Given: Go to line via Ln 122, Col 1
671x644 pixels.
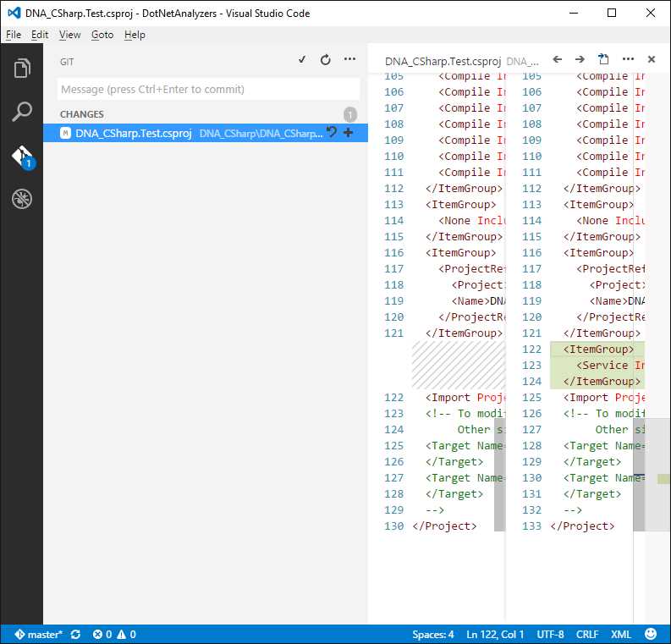Looking at the screenshot, I should pyautogui.click(x=495, y=634).
